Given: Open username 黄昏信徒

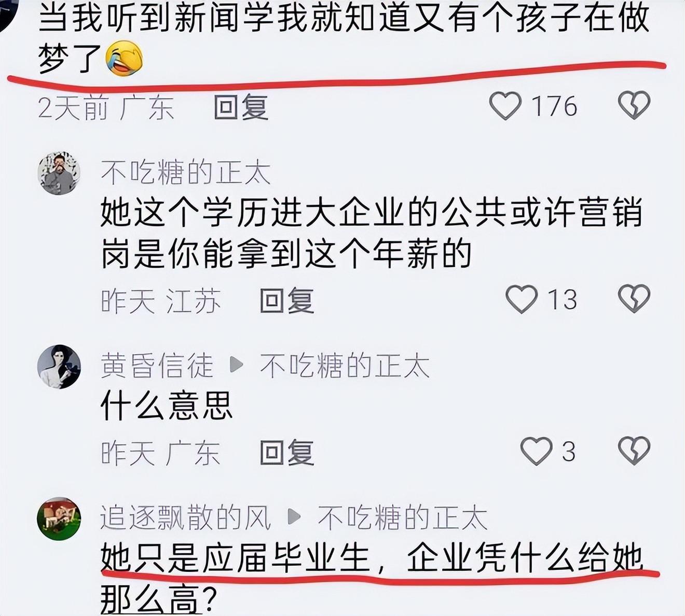Looking at the screenshot, I should point(157,366).
